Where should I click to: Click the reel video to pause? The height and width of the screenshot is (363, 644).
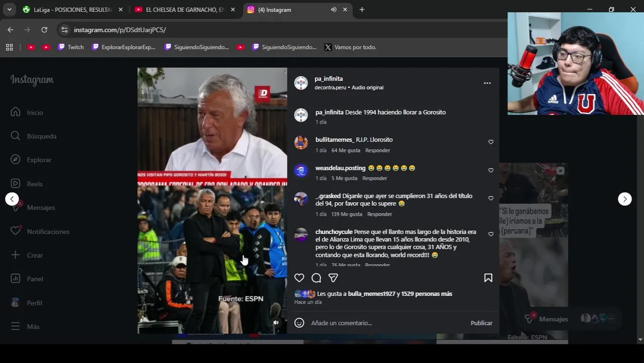pyautogui.click(x=212, y=201)
